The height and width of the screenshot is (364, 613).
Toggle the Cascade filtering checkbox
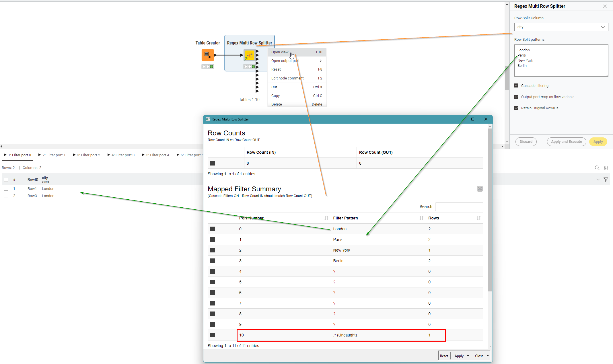[517, 85]
